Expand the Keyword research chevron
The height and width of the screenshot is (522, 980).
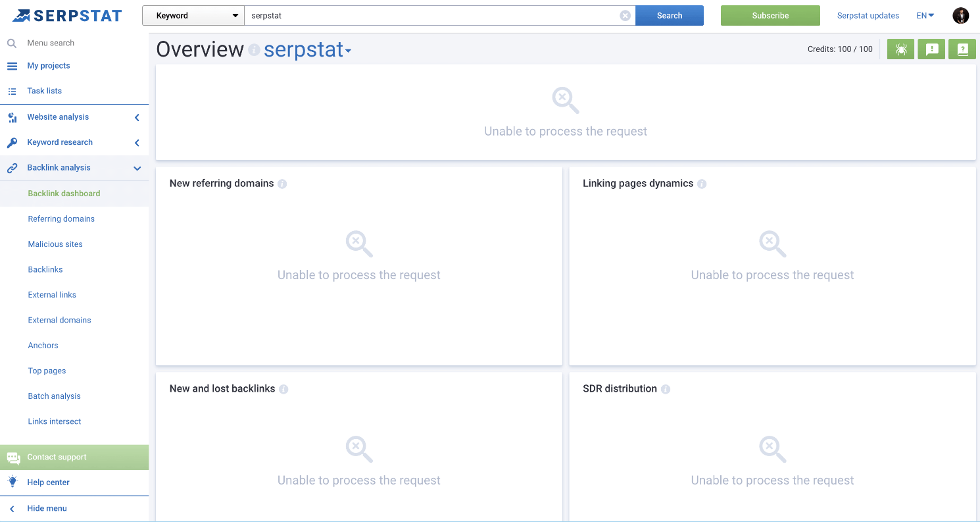point(137,143)
